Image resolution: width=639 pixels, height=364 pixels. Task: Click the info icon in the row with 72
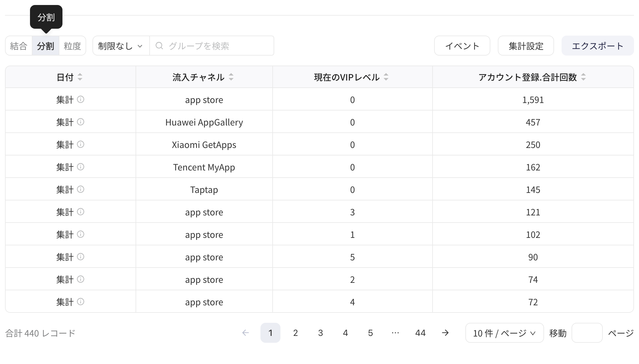tap(81, 302)
